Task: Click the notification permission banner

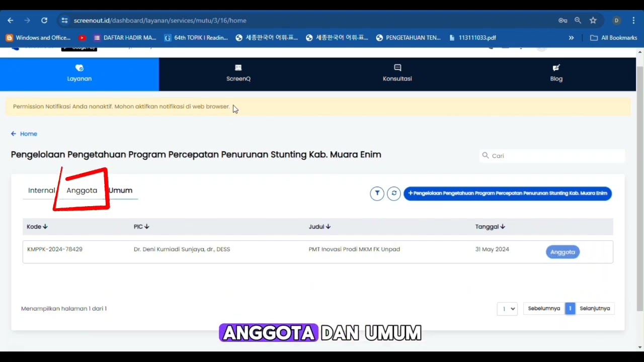Action: tap(317, 107)
